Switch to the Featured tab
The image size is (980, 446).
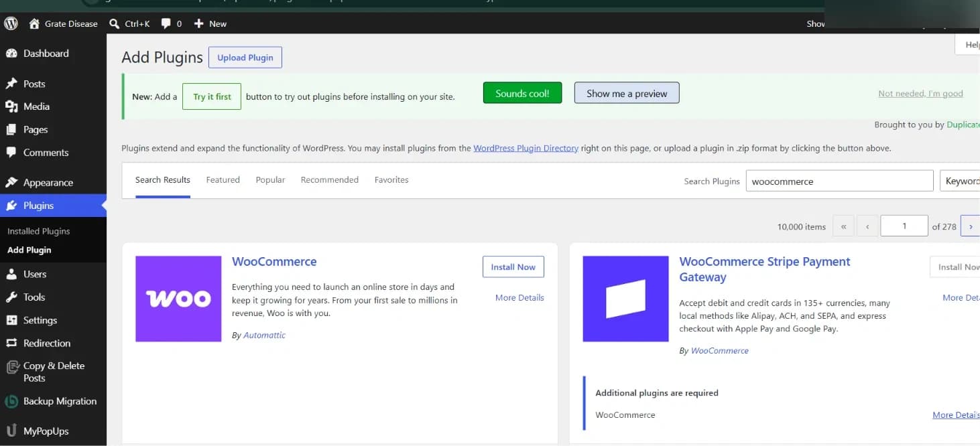[x=223, y=180]
